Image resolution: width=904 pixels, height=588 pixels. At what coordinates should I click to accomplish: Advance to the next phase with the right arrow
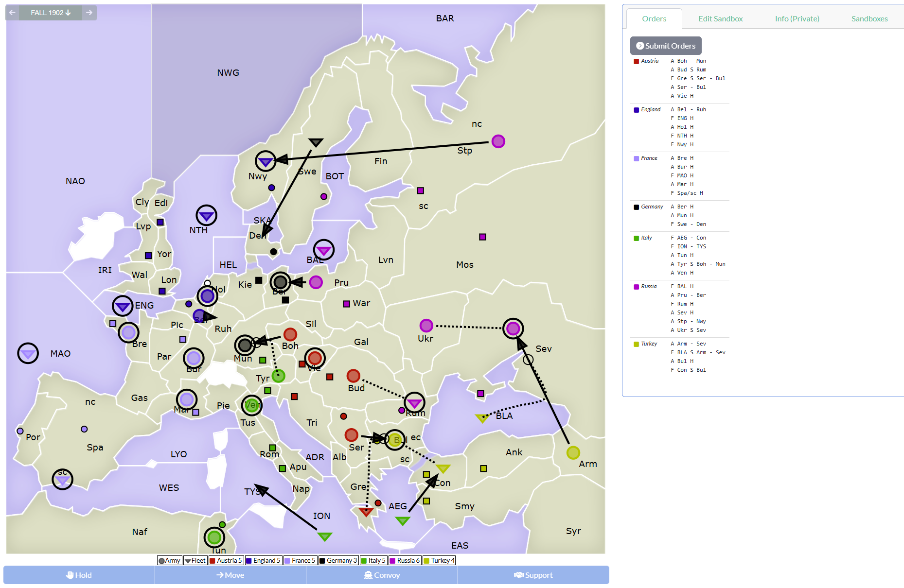pyautogui.click(x=89, y=13)
